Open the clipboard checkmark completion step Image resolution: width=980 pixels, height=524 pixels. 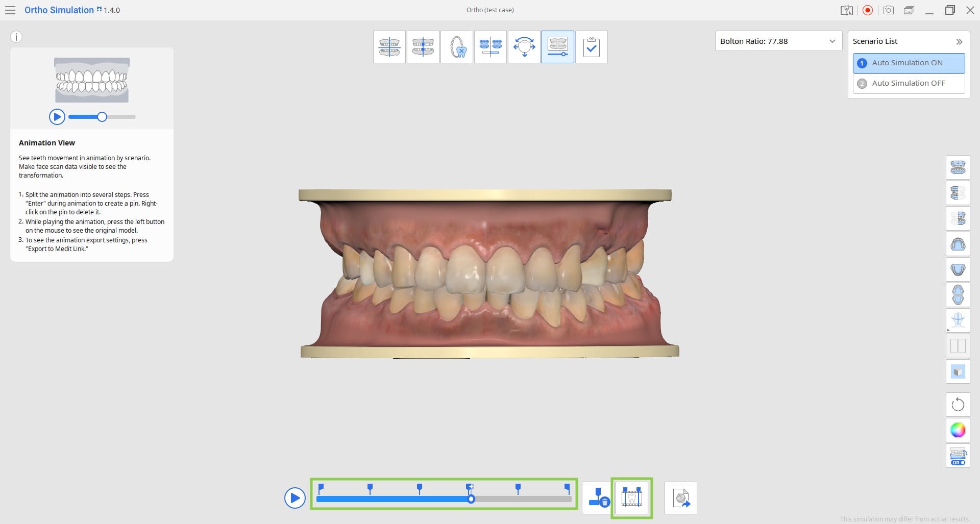click(592, 47)
